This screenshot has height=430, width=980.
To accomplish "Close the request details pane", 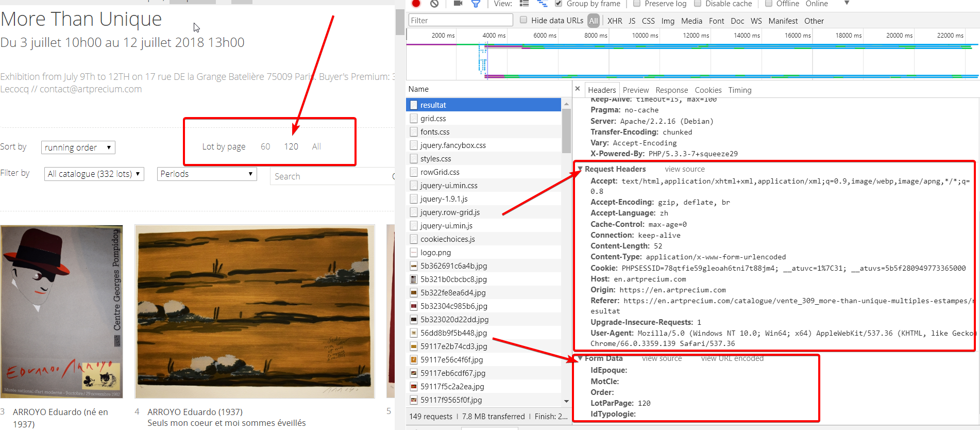I will (x=578, y=89).
